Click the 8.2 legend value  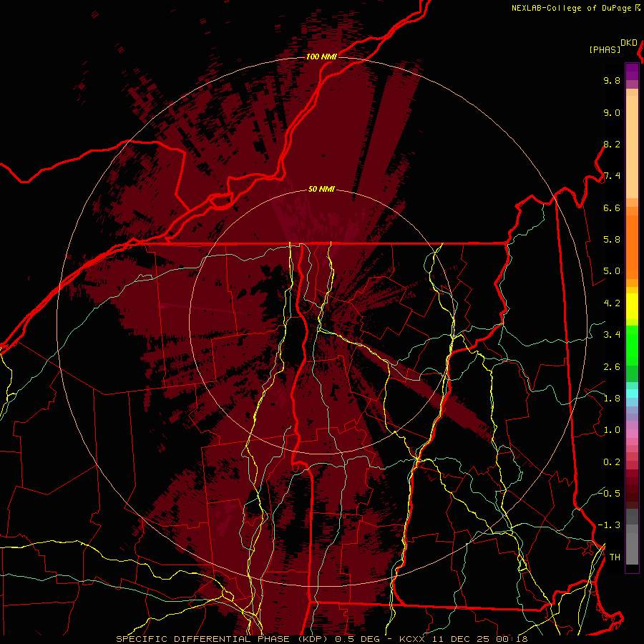tap(612, 144)
